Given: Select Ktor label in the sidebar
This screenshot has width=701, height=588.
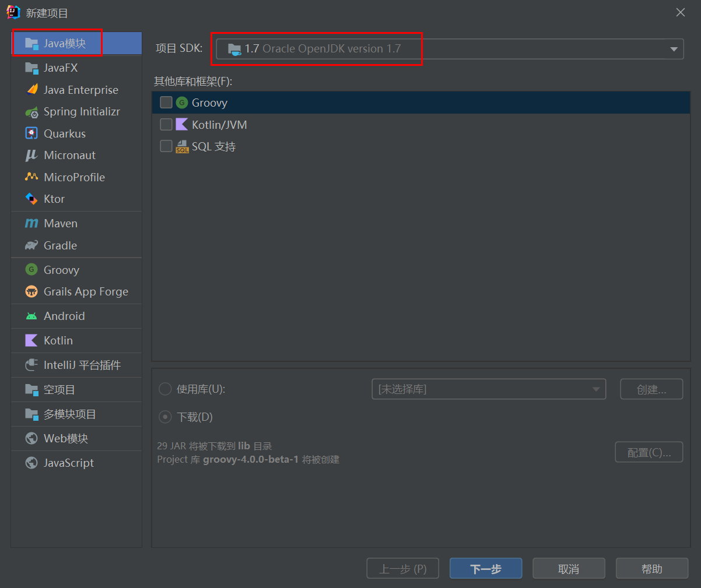Looking at the screenshot, I should click(54, 199).
